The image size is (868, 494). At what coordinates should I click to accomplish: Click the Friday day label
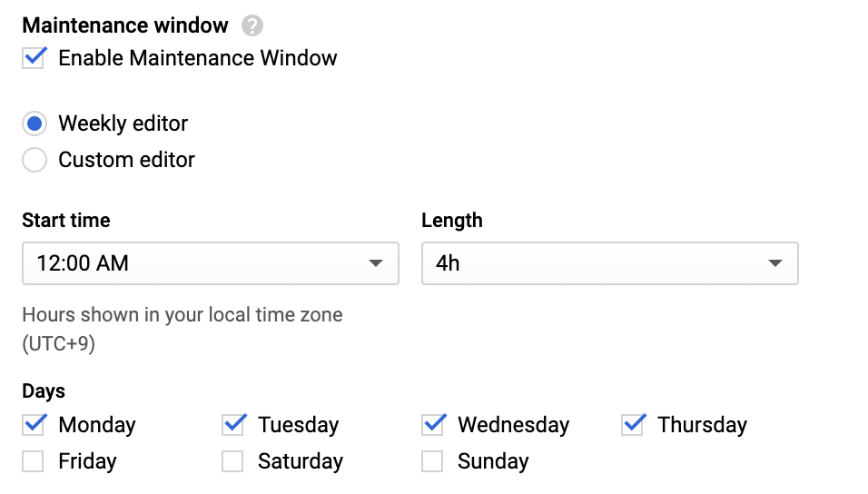(x=87, y=461)
